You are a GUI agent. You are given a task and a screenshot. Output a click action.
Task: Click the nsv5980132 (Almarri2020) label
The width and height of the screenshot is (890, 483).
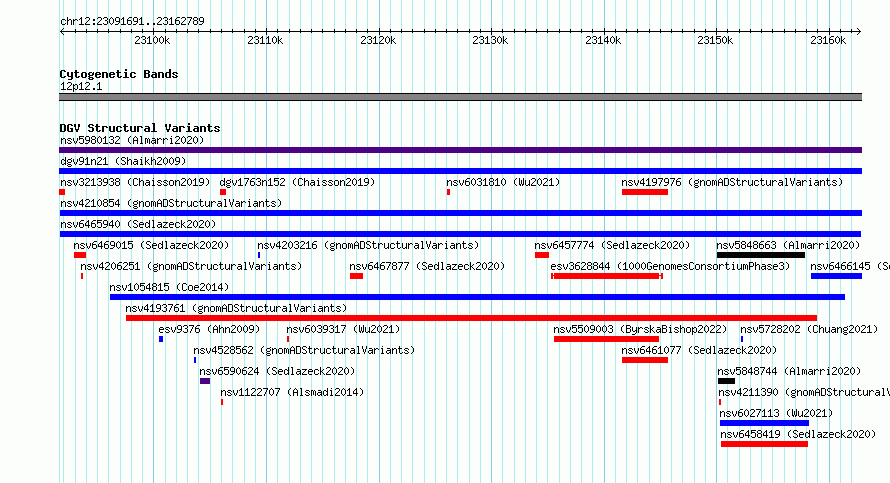(x=132, y=140)
